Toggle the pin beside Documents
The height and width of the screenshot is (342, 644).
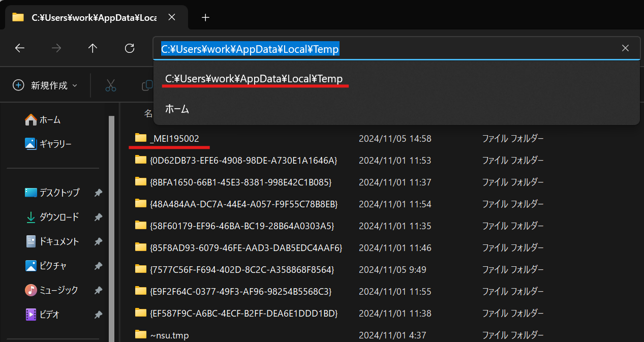coord(98,242)
